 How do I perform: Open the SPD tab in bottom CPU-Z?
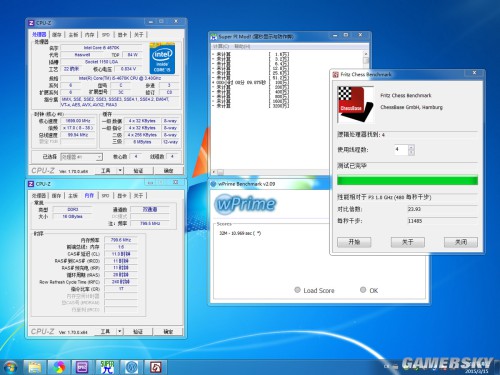click(105, 196)
